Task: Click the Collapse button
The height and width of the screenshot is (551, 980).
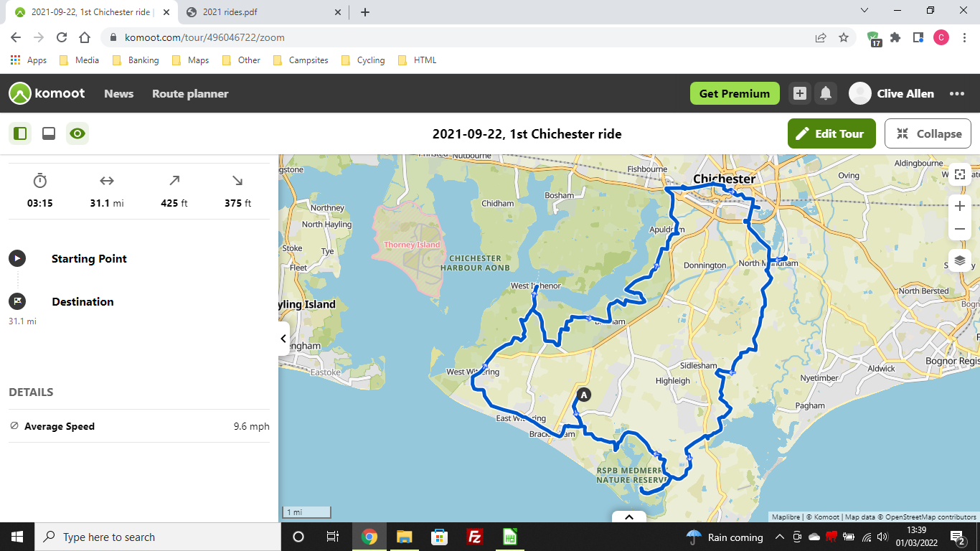Action: tap(928, 133)
